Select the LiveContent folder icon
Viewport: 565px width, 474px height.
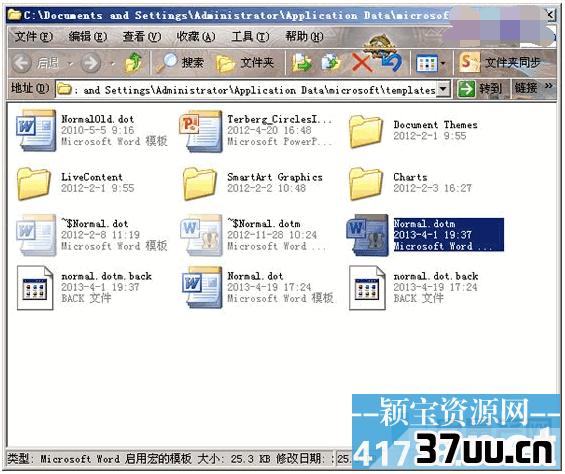(x=34, y=183)
